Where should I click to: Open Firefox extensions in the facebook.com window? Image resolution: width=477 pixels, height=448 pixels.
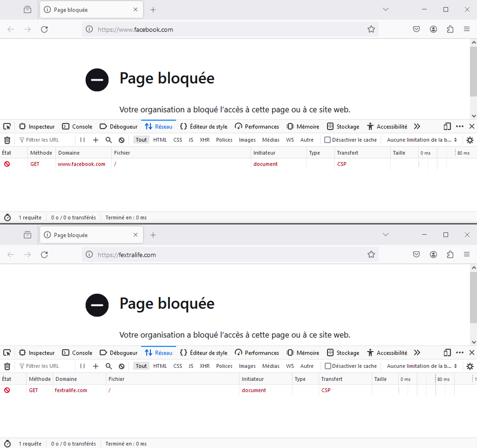pyautogui.click(x=450, y=30)
